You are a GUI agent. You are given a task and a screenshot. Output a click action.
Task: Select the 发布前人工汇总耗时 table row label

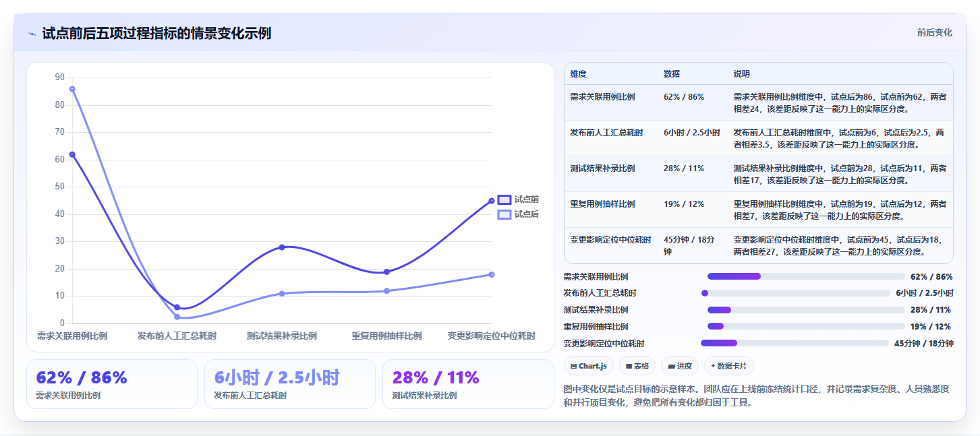(x=606, y=133)
